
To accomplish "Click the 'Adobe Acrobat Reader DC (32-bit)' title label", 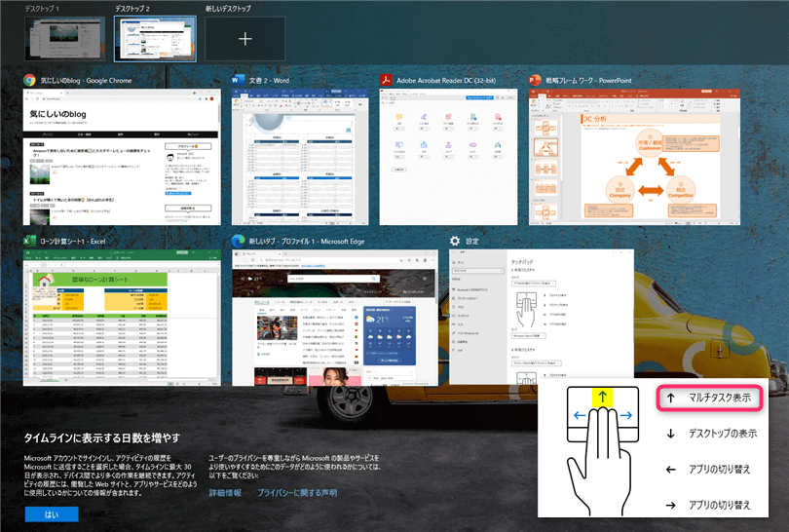I will tap(446, 81).
